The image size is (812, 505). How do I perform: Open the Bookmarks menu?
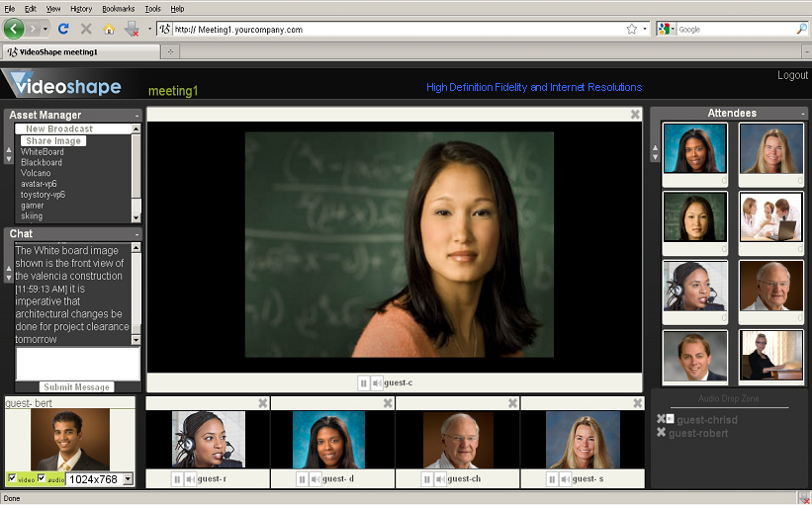(x=118, y=8)
